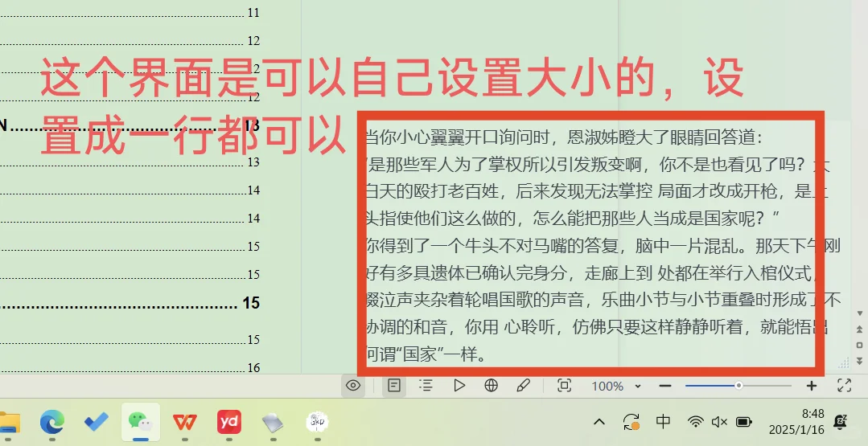Jump to next page double-down arrows
Image resolution: width=868 pixels, height=446 pixels.
coord(860,360)
